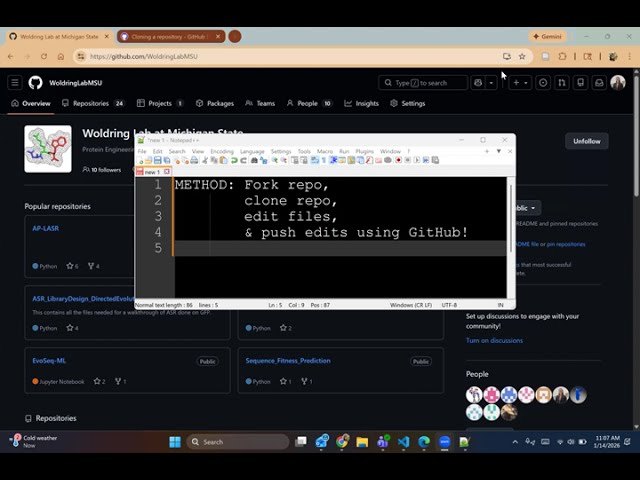The width and height of the screenshot is (640, 480).
Task: Click the Open file icon in Notepad++ toolbar
Action: pyautogui.click(x=149, y=160)
